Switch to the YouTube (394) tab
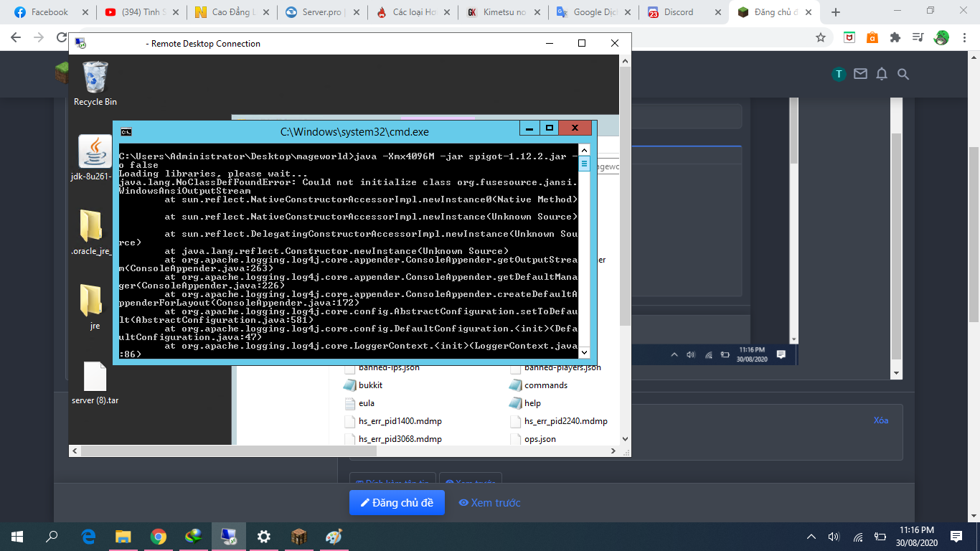This screenshot has width=980, height=551. pos(140,12)
